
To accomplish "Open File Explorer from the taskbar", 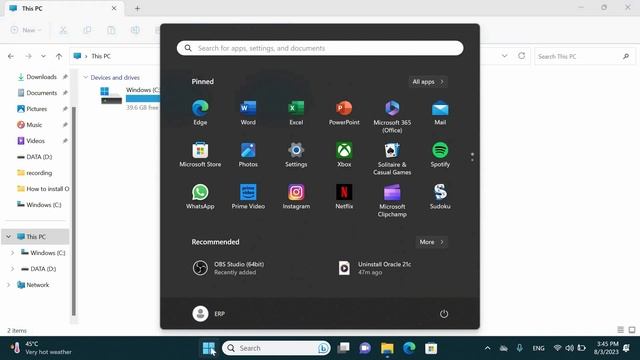I will point(387,348).
